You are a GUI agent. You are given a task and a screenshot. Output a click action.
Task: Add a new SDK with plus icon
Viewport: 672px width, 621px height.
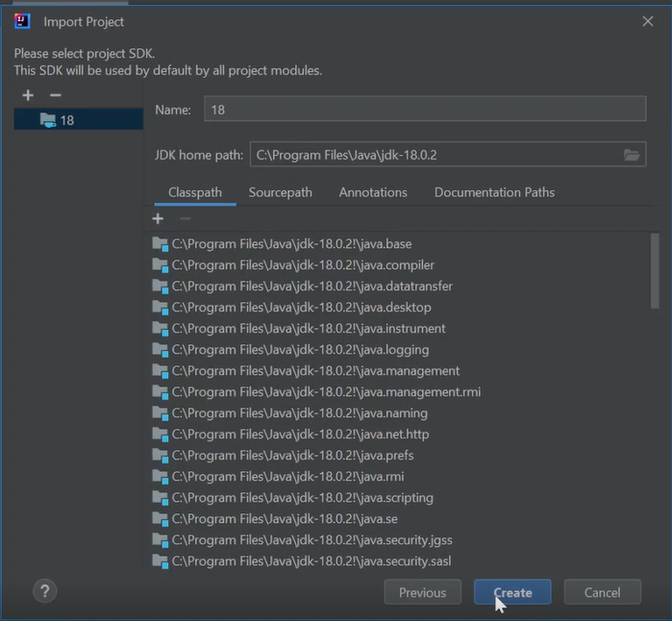tap(28, 95)
